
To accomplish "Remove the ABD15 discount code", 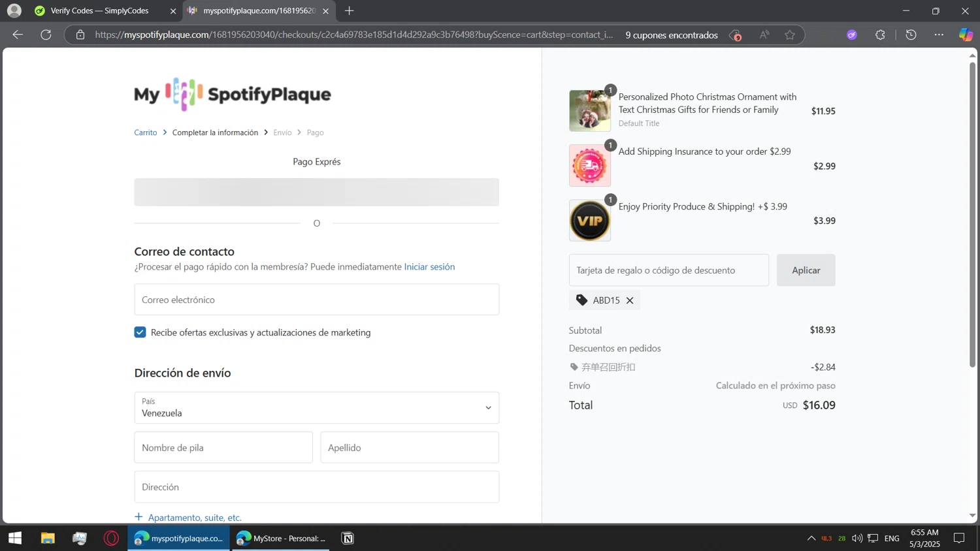I will tap(630, 300).
